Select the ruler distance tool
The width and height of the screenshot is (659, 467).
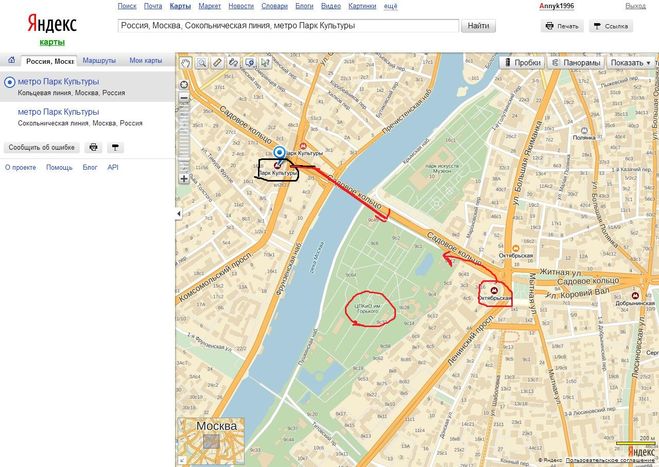[x=217, y=63]
